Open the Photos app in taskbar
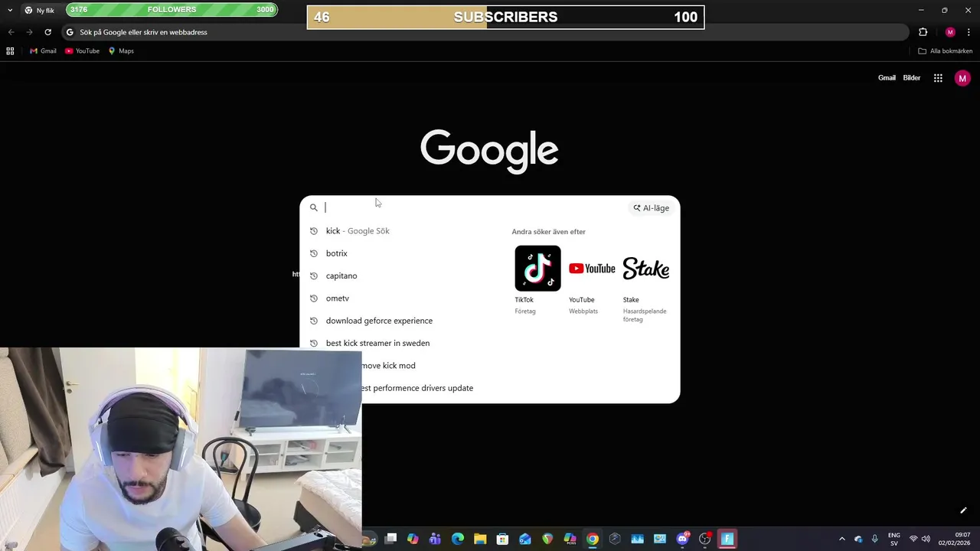The height and width of the screenshot is (551, 980). click(637, 539)
